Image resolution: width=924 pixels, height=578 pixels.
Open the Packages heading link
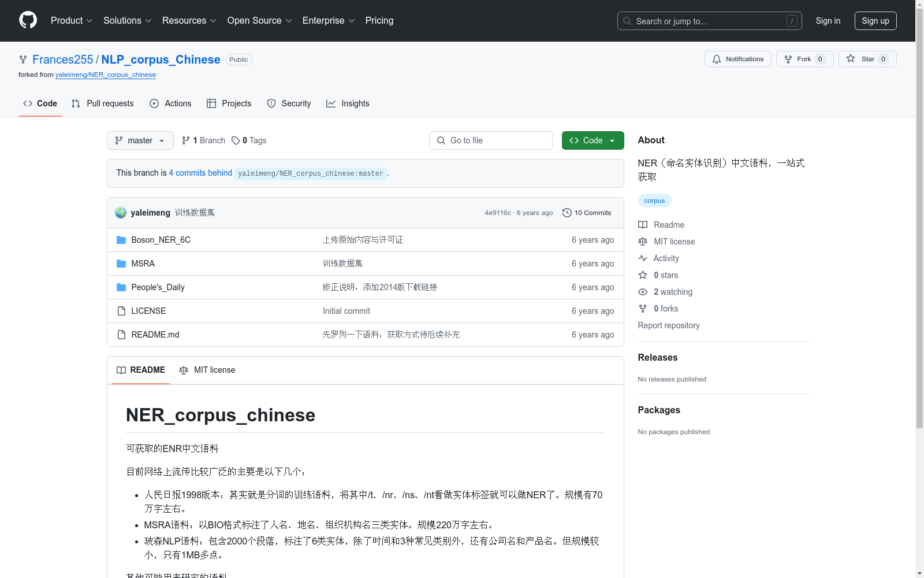point(659,410)
